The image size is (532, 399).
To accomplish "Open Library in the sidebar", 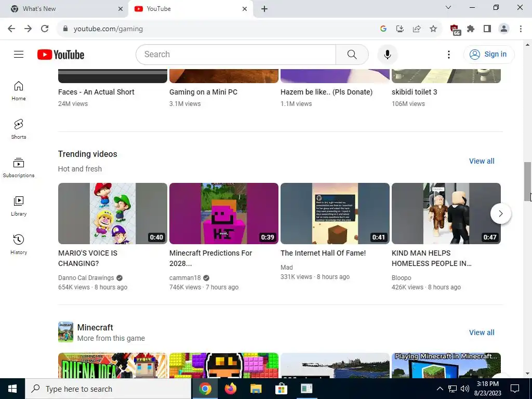I will pos(19,206).
